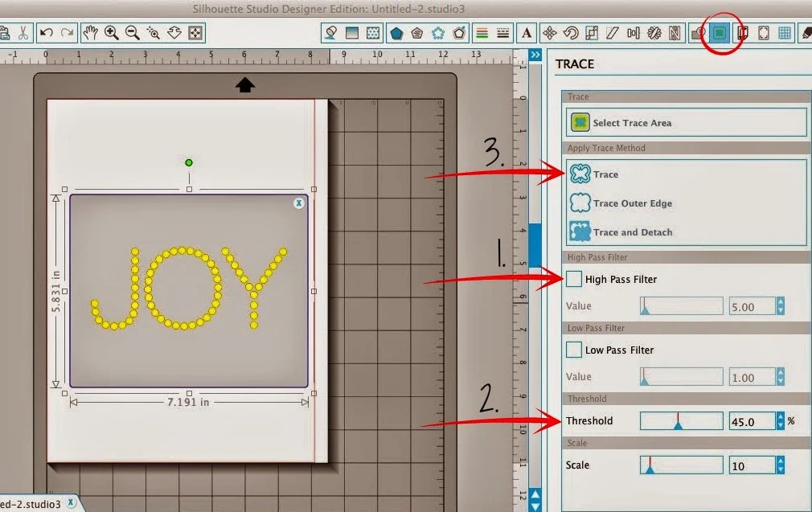Image resolution: width=812 pixels, height=512 pixels.
Task: Open the Fill Gradient window
Action: (x=352, y=33)
